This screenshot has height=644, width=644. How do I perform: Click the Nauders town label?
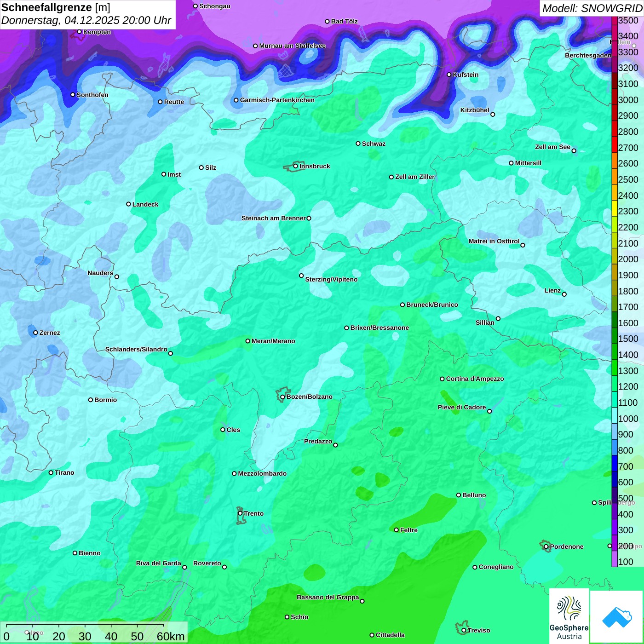(100, 273)
